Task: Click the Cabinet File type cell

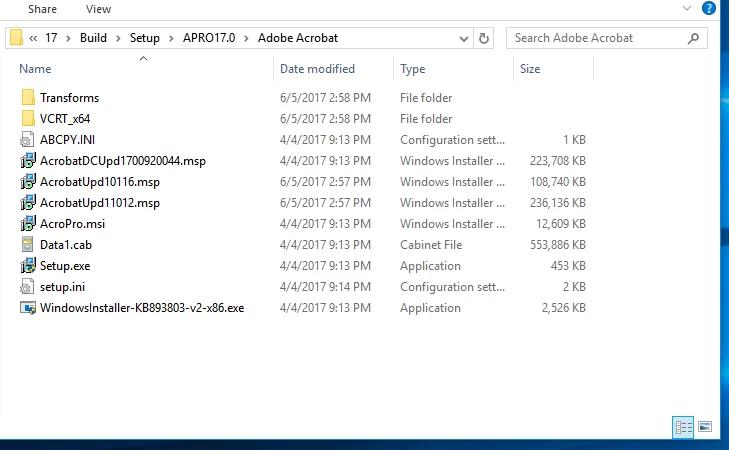Action: click(x=431, y=245)
